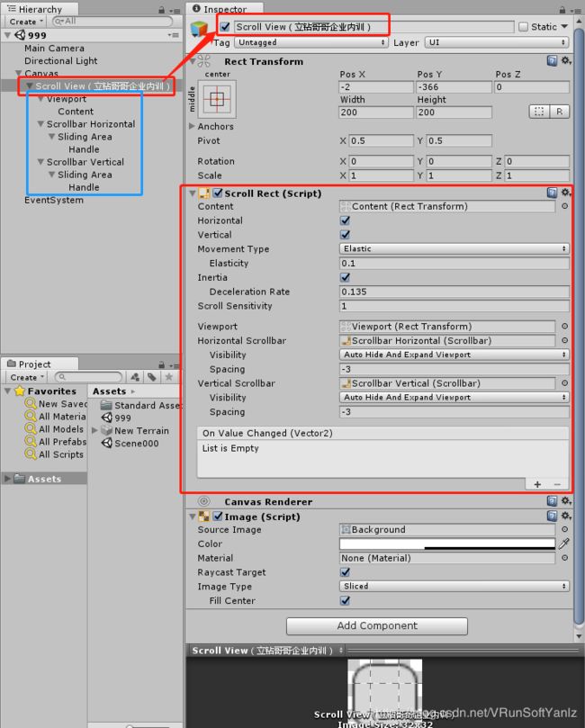Pick object for Source Image field
The height and width of the screenshot is (728, 585).
(564, 529)
